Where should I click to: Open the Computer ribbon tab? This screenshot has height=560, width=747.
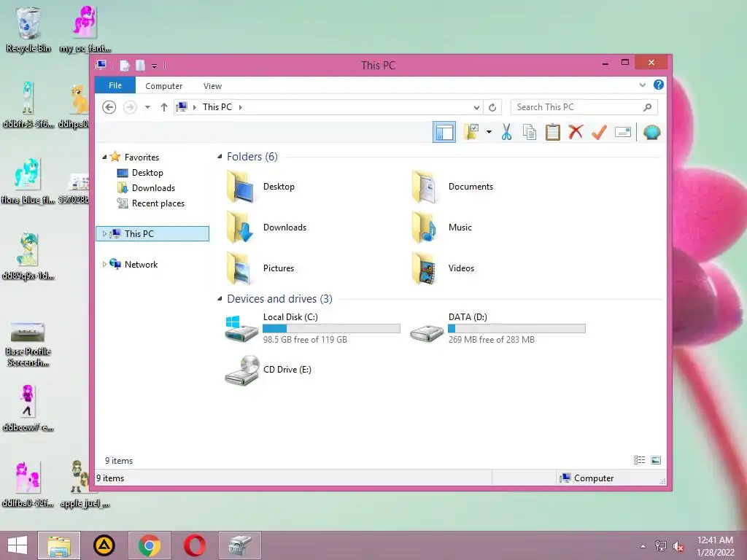[x=164, y=86]
